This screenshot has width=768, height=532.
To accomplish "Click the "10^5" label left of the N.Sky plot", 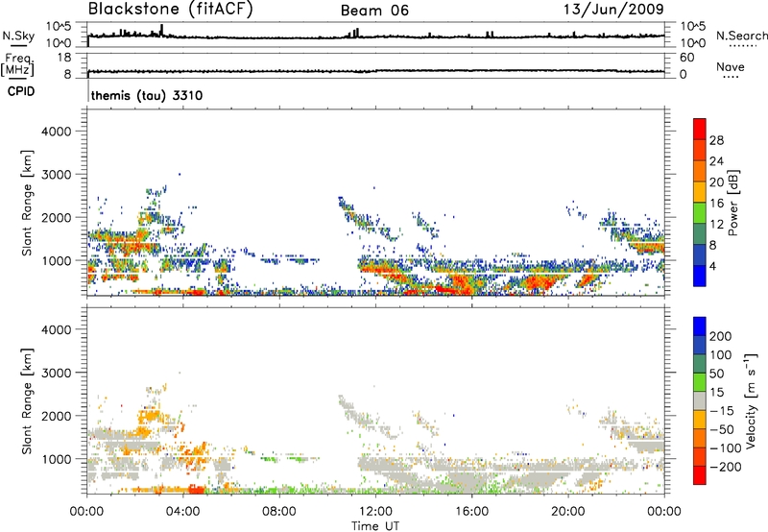I will click(60, 26).
